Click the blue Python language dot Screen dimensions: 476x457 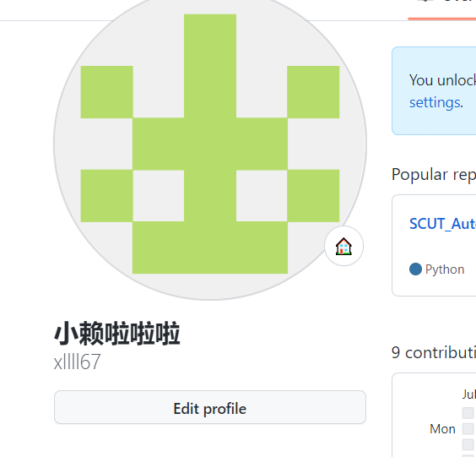pos(415,269)
